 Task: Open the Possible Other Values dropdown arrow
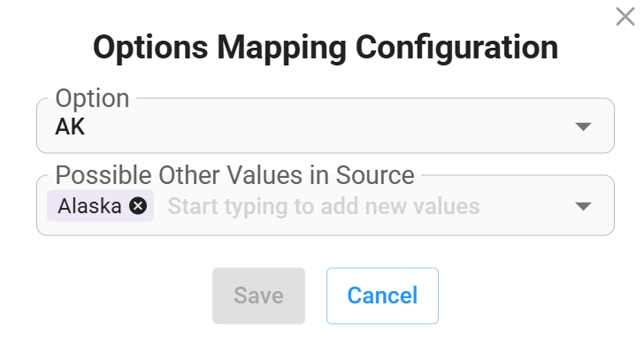(x=583, y=206)
